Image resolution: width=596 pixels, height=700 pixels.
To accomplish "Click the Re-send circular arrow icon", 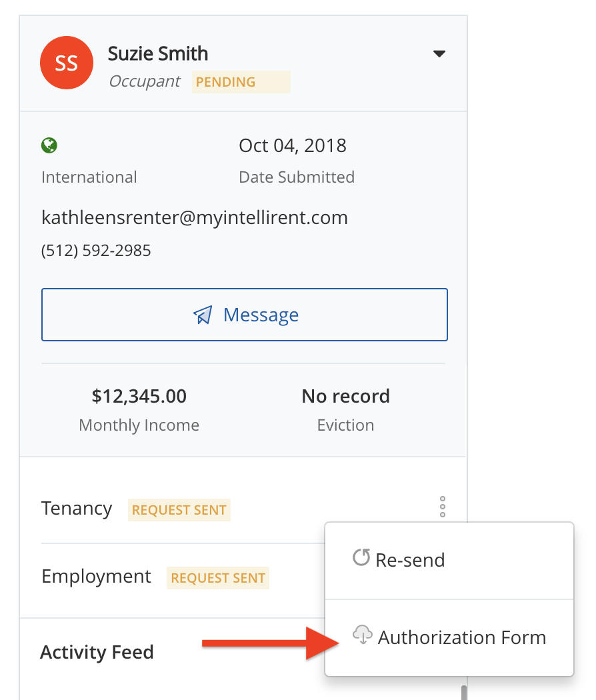I will coord(361,557).
